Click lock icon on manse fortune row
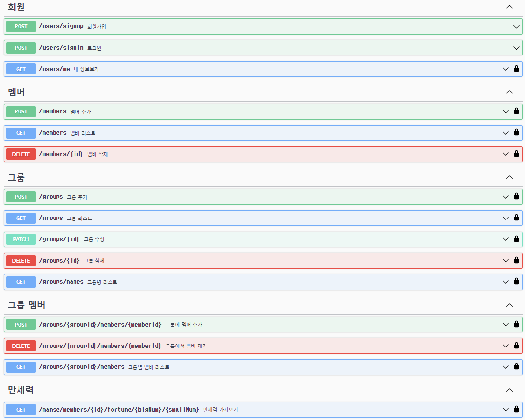 pos(516,409)
